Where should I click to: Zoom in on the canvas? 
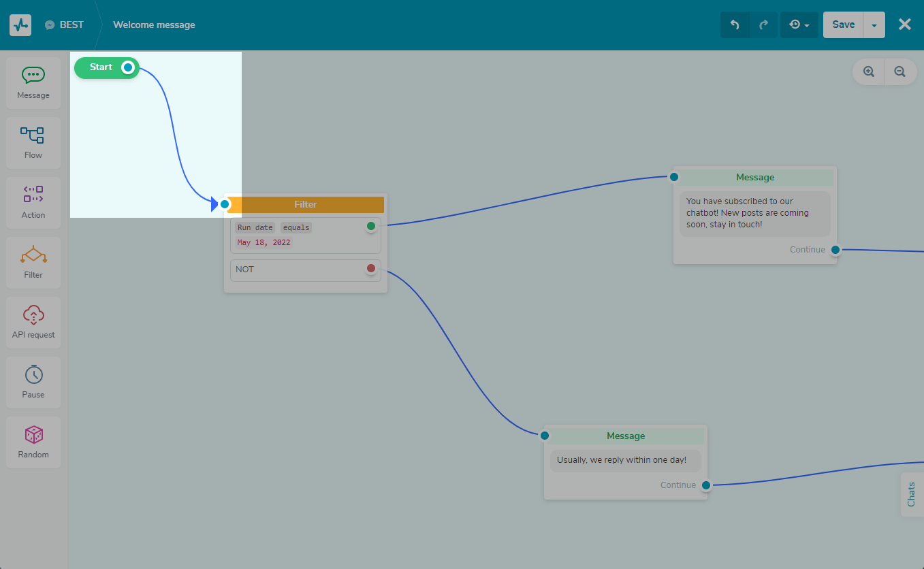(869, 71)
